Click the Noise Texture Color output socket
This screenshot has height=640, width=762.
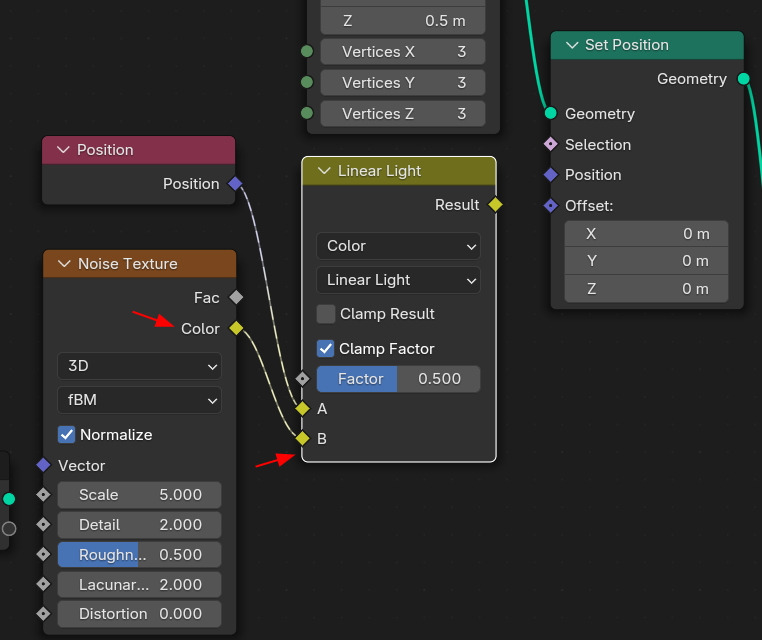[236, 328]
